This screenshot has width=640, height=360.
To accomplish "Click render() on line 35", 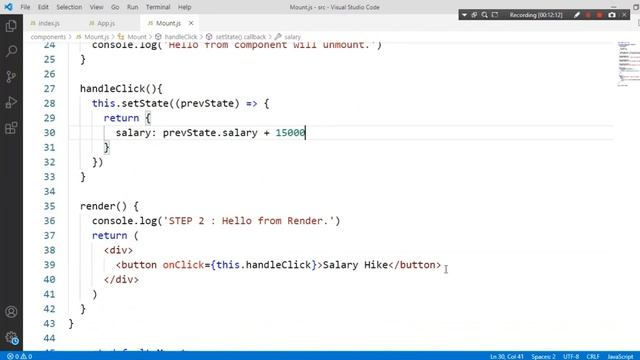I will click(x=104, y=206).
